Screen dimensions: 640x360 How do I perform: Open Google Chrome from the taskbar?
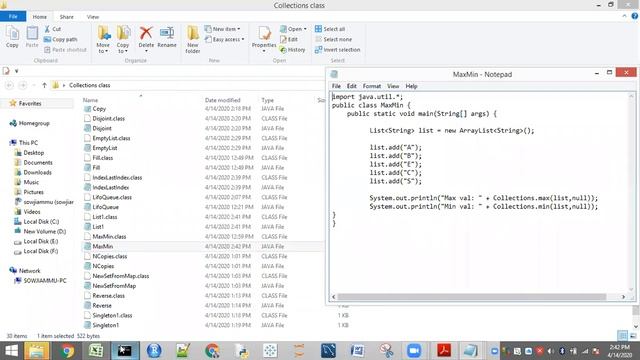pos(67,351)
